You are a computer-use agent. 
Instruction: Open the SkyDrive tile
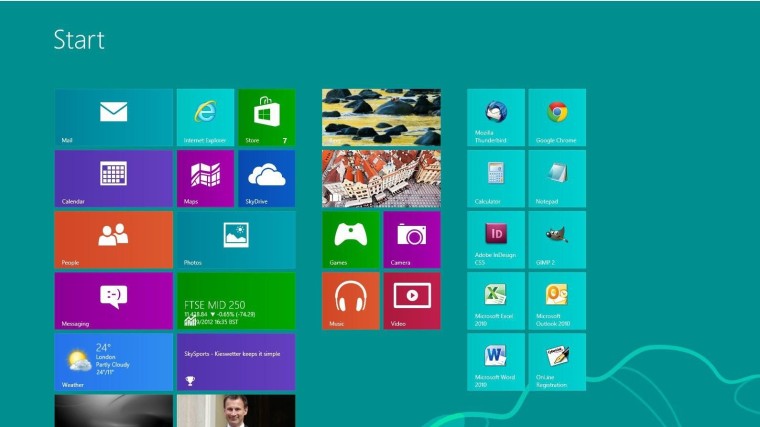click(267, 178)
